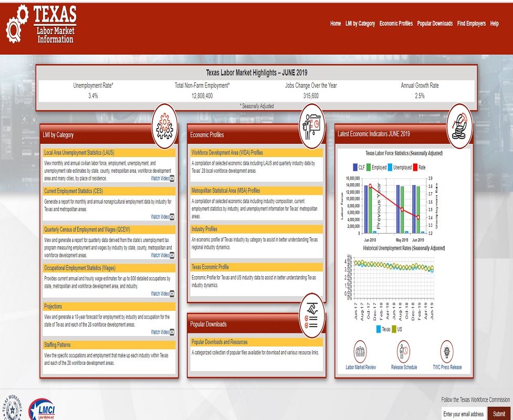Click the Popular Downloads handshake checklist icon
This screenshot has width=513, height=420.
pos(312,316)
